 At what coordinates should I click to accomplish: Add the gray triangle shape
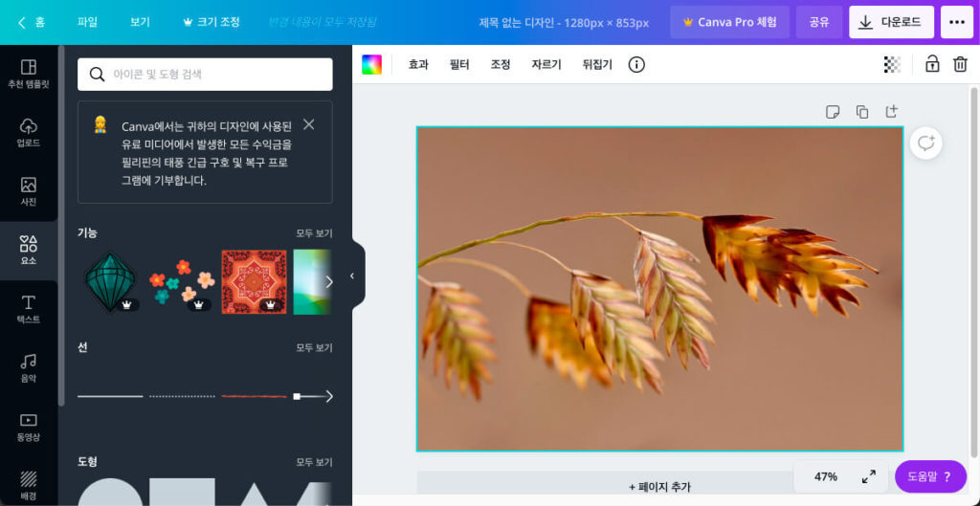coord(254,494)
